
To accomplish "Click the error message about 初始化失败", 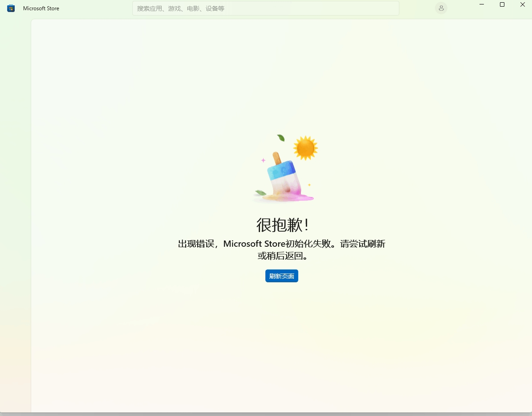I will click(x=282, y=249).
